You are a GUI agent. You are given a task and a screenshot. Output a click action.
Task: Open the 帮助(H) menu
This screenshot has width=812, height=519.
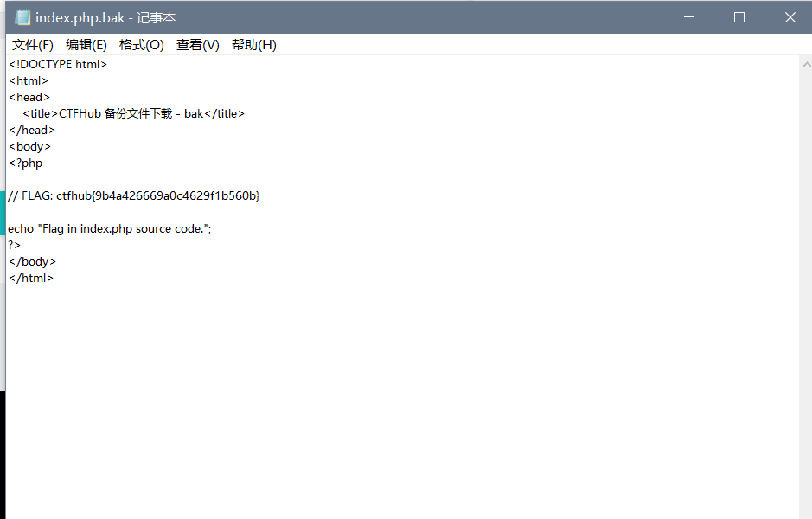click(x=253, y=44)
